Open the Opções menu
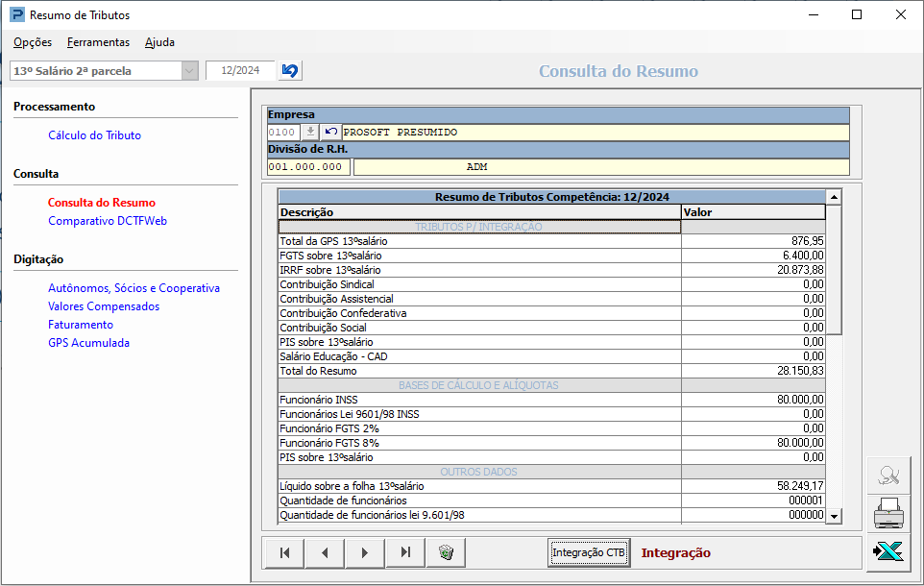The width and height of the screenshot is (924, 586). [33, 42]
